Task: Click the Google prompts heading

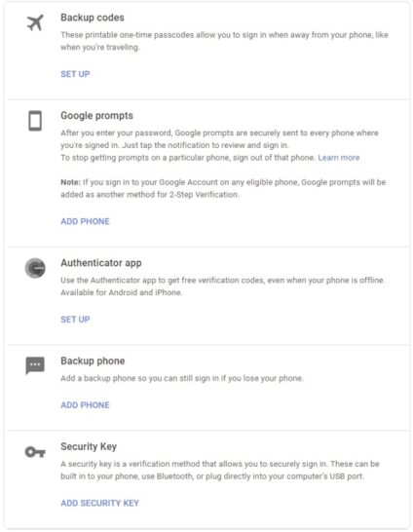Action: (x=97, y=115)
